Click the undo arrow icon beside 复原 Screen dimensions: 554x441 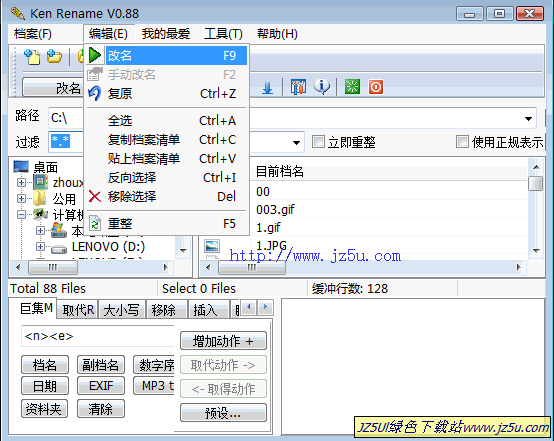pyautogui.click(x=94, y=94)
